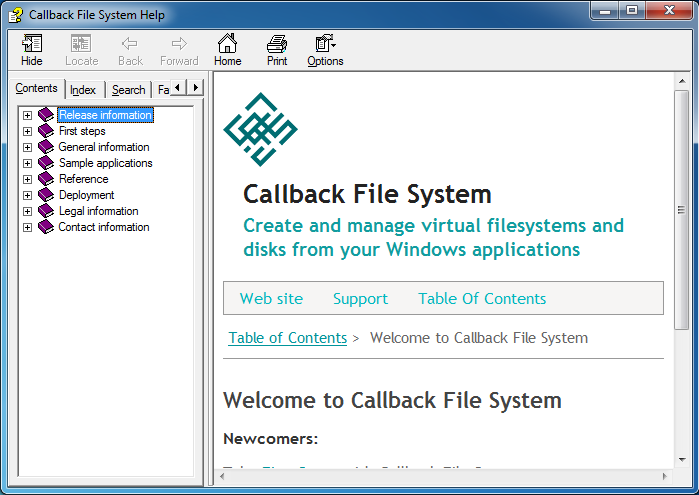Click the vertical scrollbar up arrow
Viewport: 699px width, 495px height.
point(682,81)
